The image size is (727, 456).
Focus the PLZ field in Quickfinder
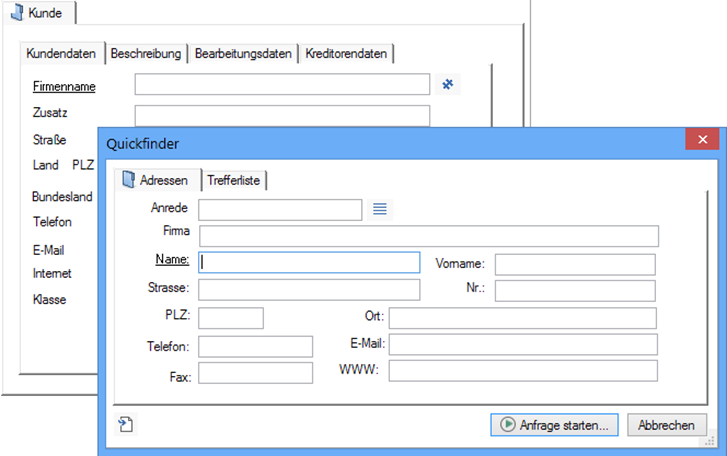click(231, 318)
